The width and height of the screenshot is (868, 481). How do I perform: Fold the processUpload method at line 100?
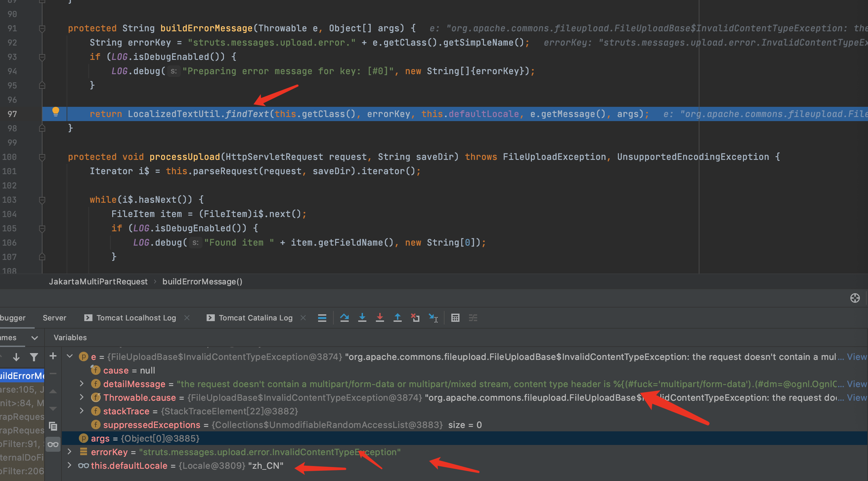[42, 157]
